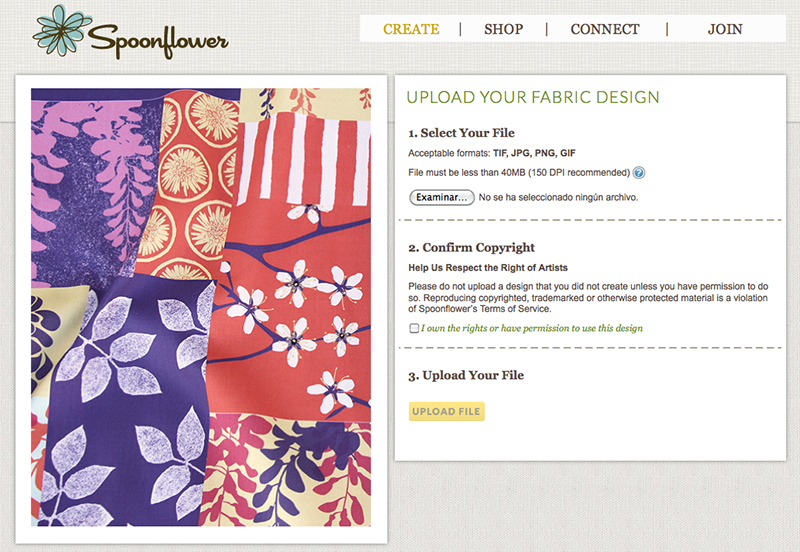Click the rights permission label text
Viewport: 800px width, 552px height.
click(532, 328)
